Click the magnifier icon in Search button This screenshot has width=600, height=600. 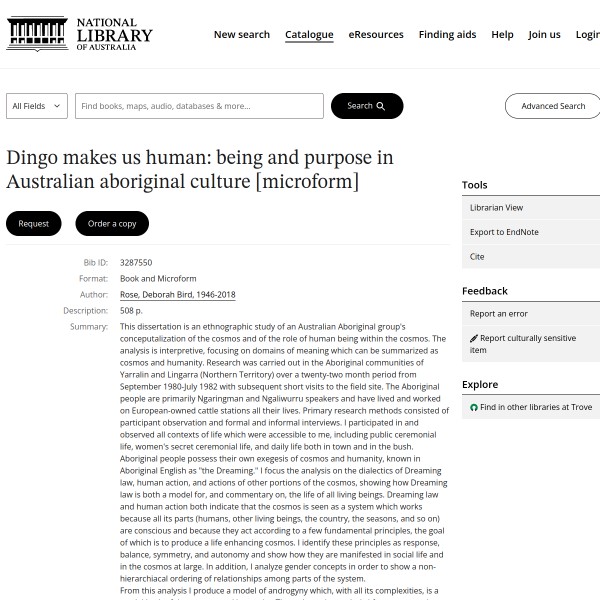(381, 106)
